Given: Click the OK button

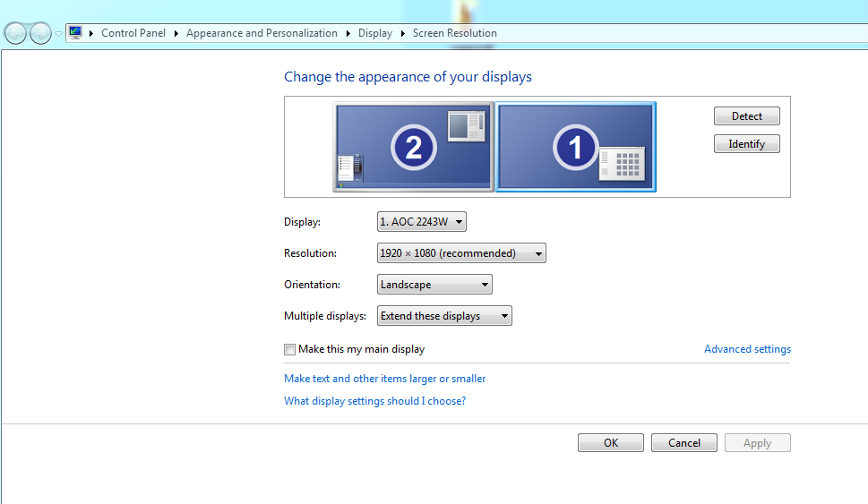Looking at the screenshot, I should click(x=611, y=442).
